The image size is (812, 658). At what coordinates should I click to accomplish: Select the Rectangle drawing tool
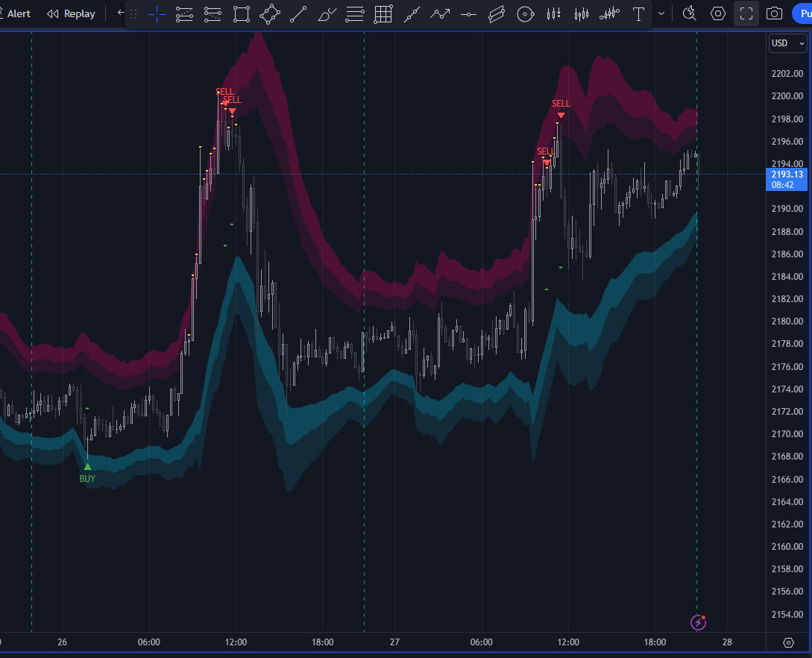(241, 14)
